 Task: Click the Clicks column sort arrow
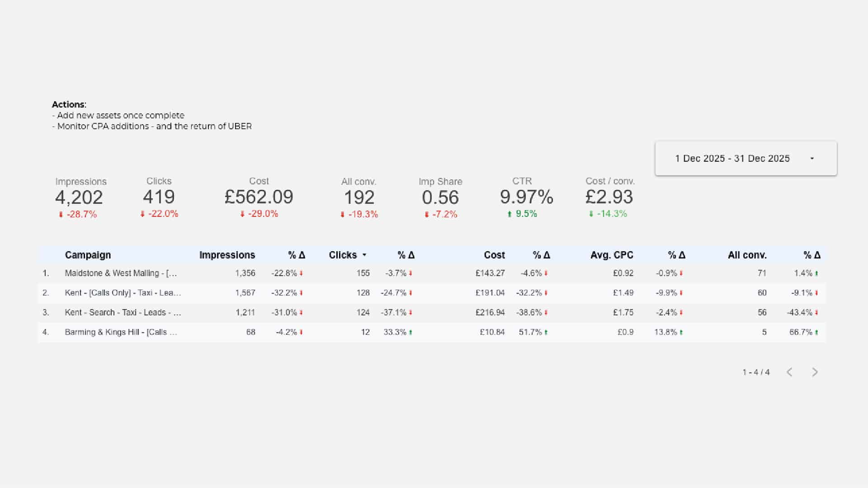point(364,255)
